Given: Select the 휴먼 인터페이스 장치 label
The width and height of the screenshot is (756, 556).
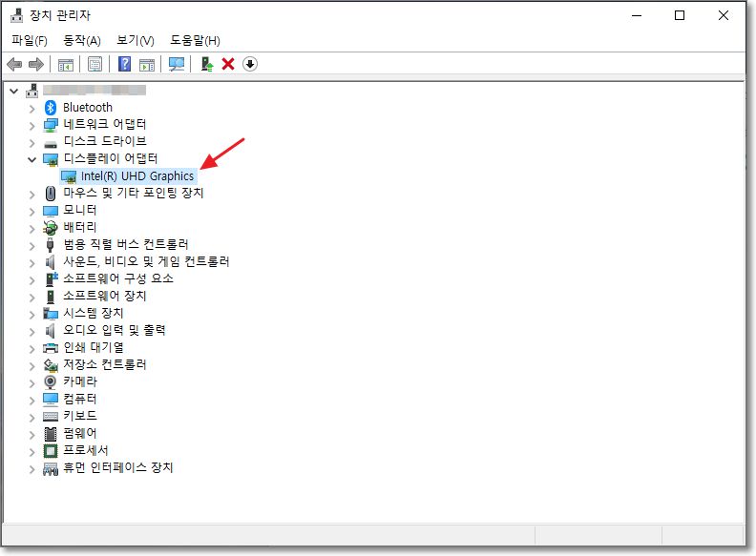Looking at the screenshot, I should (118, 467).
